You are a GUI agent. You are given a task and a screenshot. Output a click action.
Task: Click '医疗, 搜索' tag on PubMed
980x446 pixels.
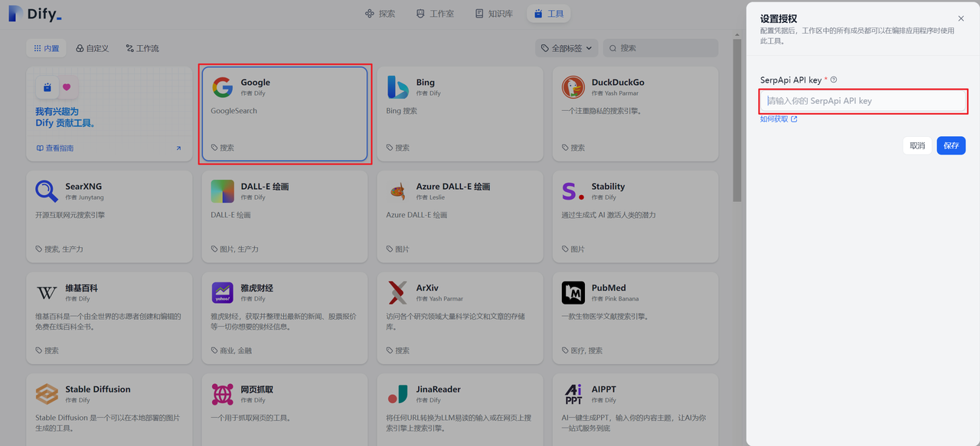click(x=586, y=350)
